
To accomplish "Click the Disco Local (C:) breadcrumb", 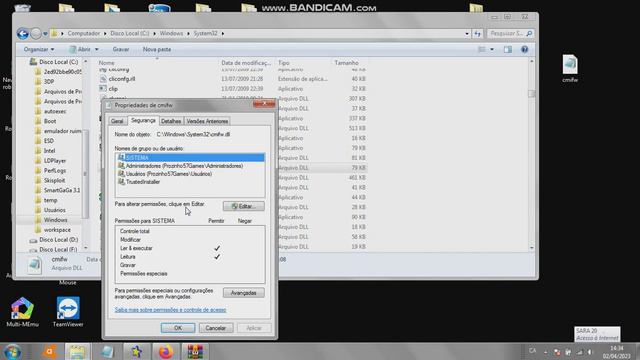I will tap(130, 33).
